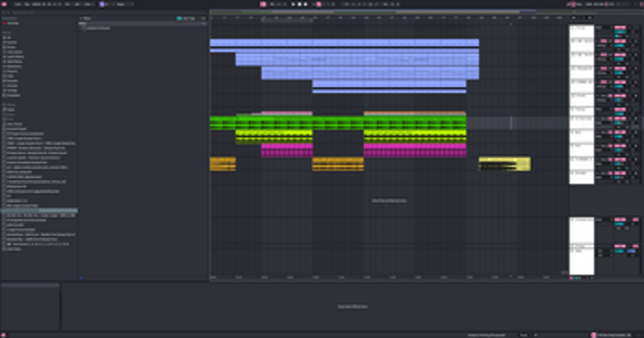Select Samples category in browser

tap(10, 81)
